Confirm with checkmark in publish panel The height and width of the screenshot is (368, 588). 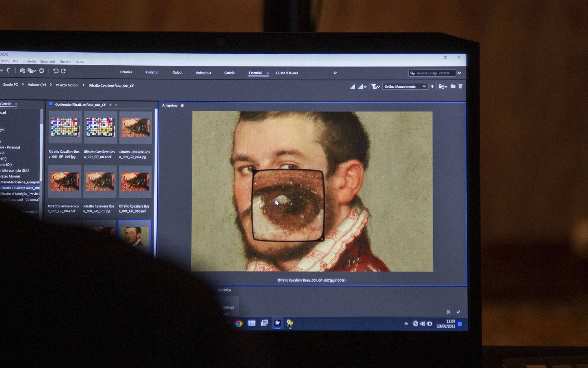point(458,312)
